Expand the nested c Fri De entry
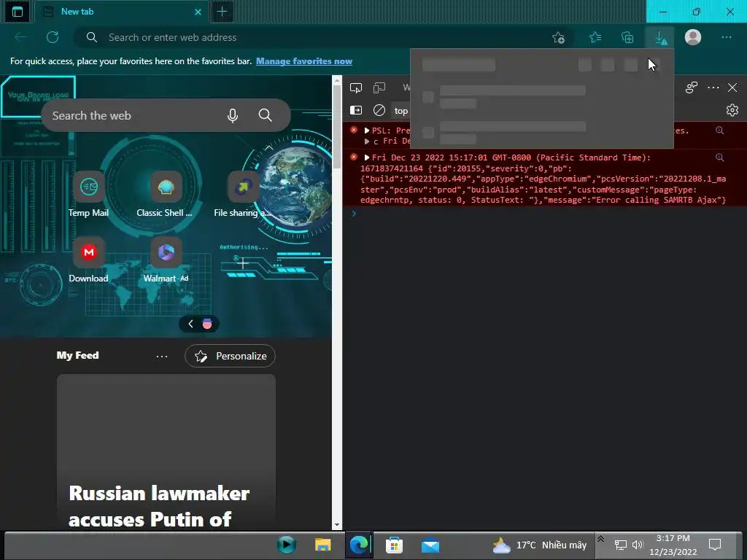Viewport: 747px width, 560px height. [367, 141]
